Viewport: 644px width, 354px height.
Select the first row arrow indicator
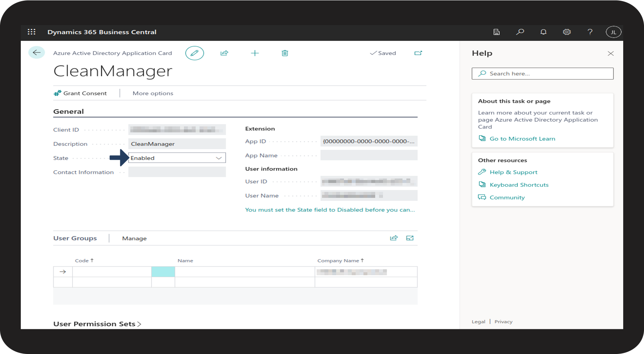pyautogui.click(x=63, y=272)
